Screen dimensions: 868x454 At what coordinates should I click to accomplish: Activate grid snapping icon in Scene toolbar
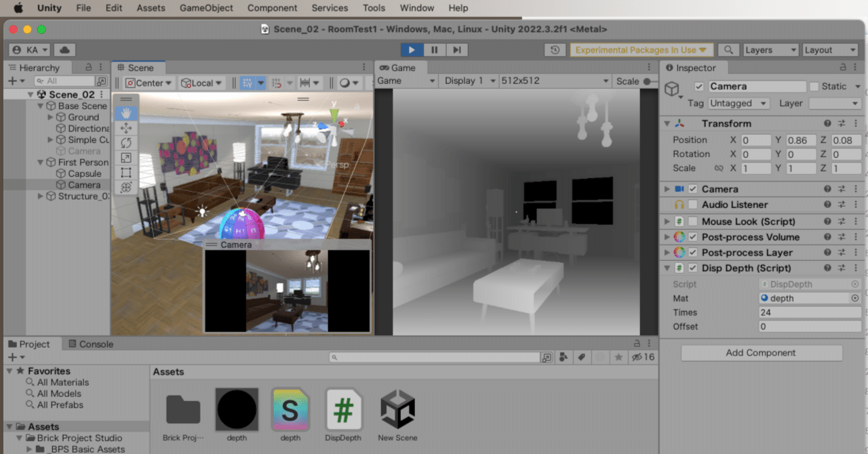(277, 82)
